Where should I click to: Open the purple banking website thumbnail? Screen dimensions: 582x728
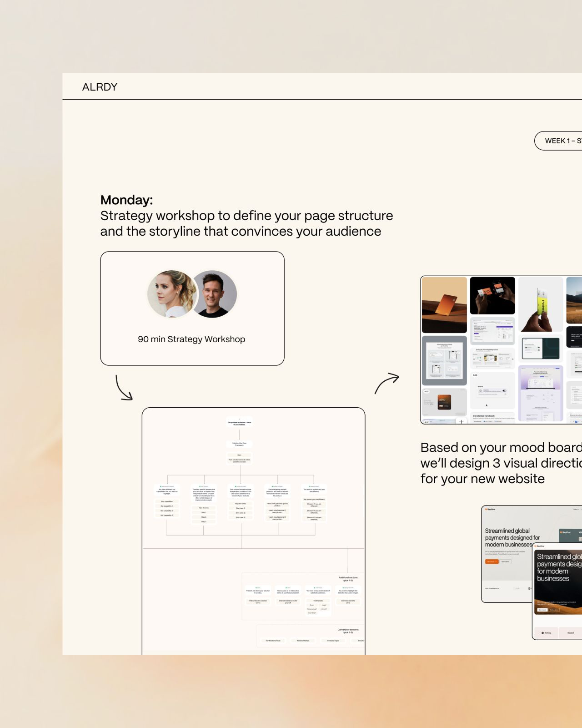coord(541,393)
